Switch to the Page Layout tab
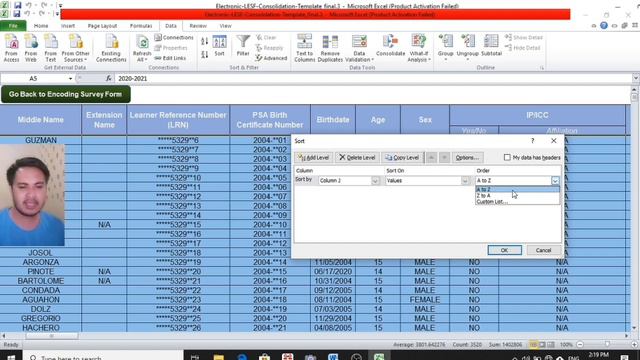Viewport: 640px width, 360px height. pos(102,26)
